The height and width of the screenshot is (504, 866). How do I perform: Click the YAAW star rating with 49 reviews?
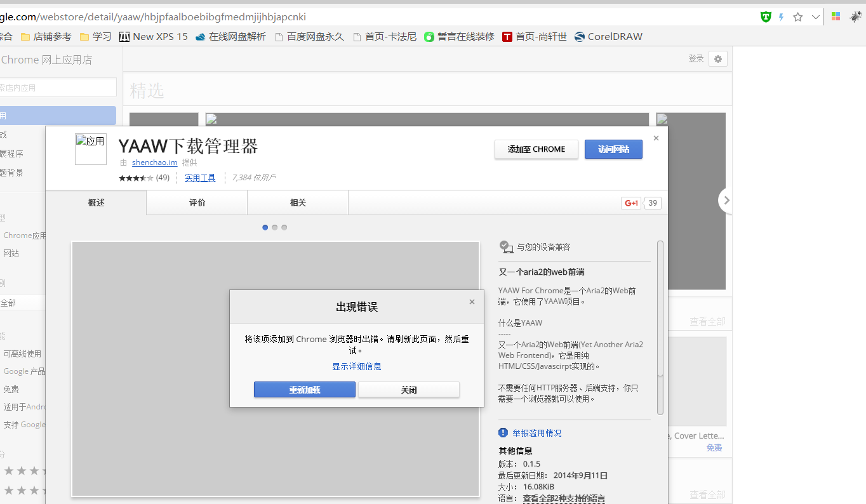[x=144, y=178]
